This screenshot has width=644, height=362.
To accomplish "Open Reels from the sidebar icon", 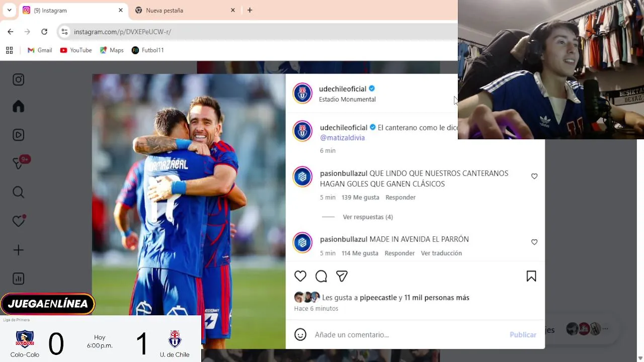I will point(18,135).
